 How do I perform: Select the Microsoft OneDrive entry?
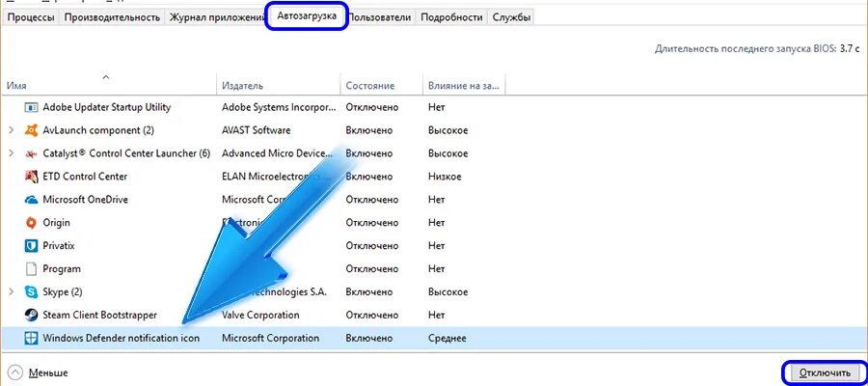85,200
